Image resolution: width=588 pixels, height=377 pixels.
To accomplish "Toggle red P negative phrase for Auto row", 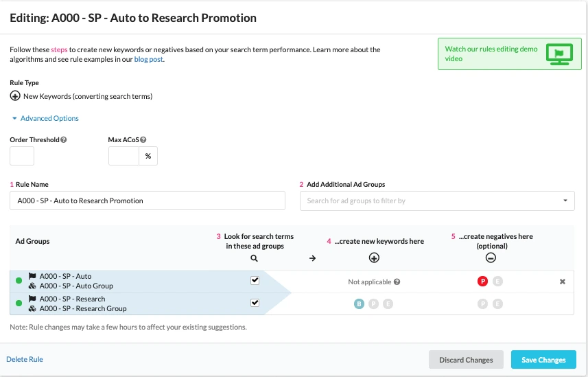I will pyautogui.click(x=482, y=281).
